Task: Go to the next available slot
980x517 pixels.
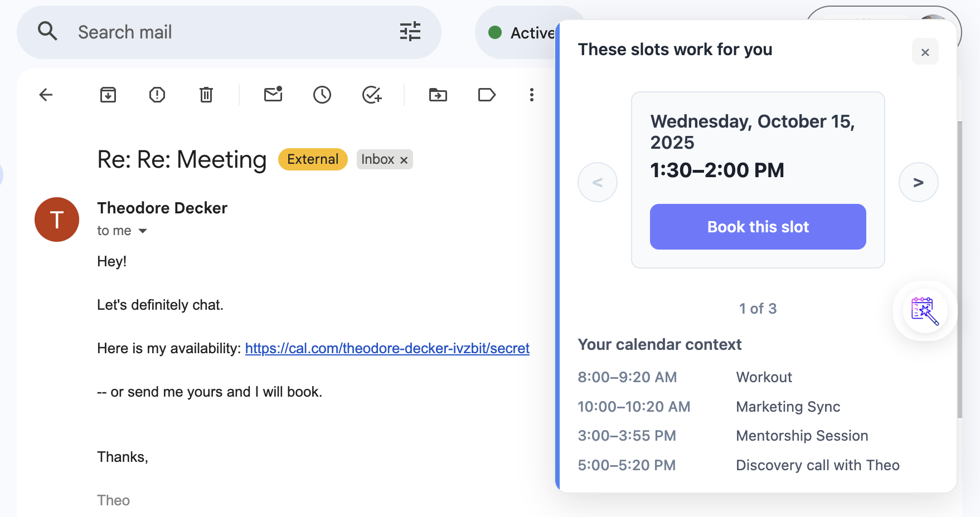Action: click(x=918, y=182)
